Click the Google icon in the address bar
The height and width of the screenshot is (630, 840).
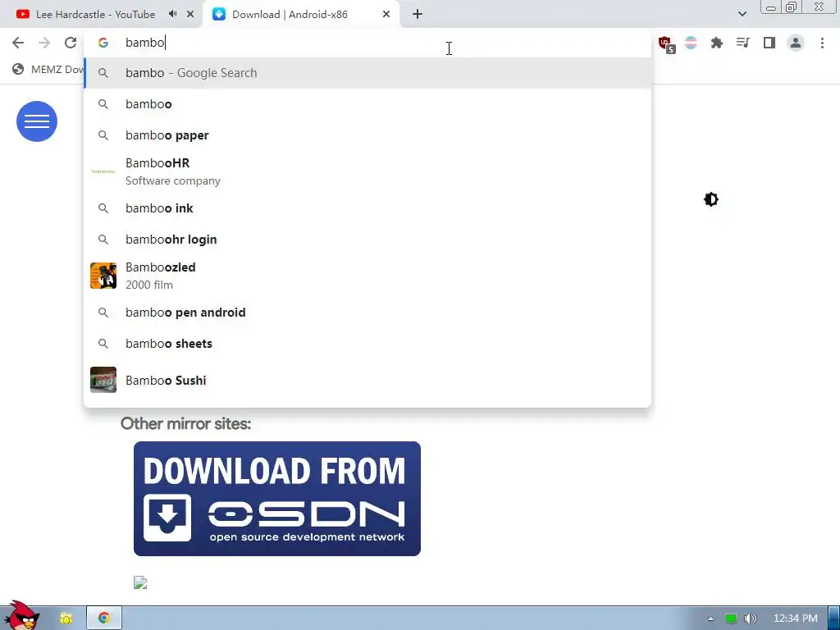pyautogui.click(x=103, y=43)
